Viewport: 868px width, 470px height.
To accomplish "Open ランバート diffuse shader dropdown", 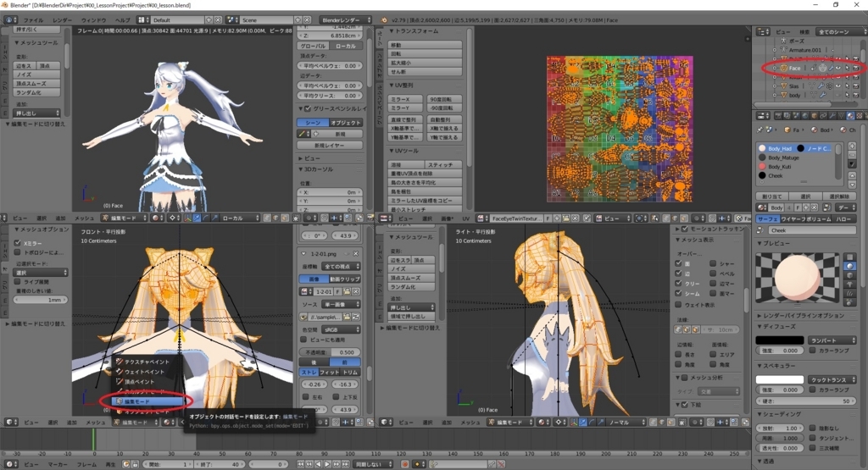I will pyautogui.click(x=832, y=340).
